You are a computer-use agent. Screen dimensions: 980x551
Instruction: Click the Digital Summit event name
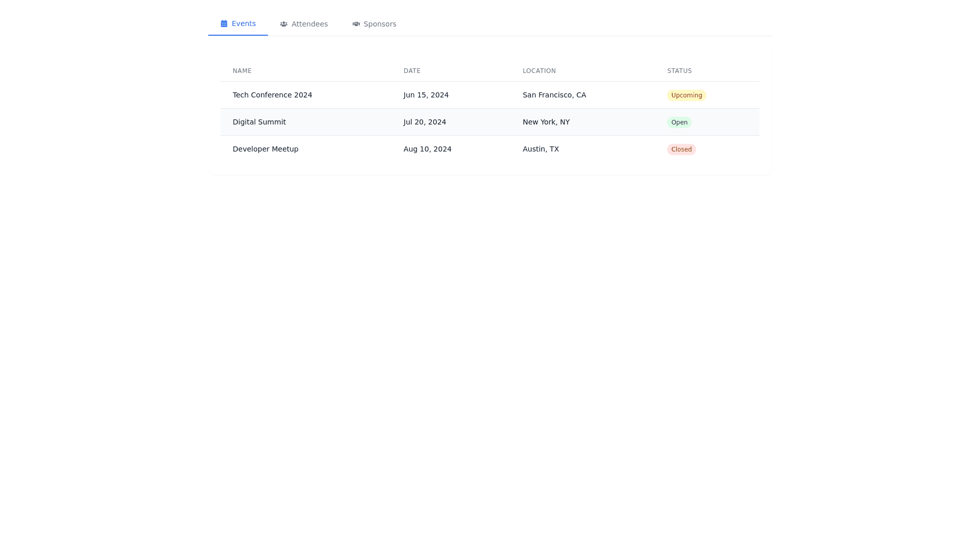pyautogui.click(x=259, y=122)
